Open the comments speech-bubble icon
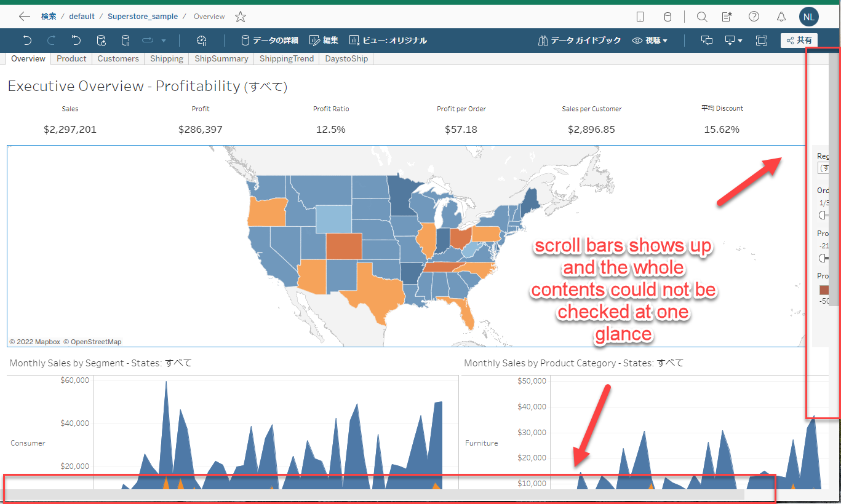This screenshot has width=841, height=504. (707, 41)
